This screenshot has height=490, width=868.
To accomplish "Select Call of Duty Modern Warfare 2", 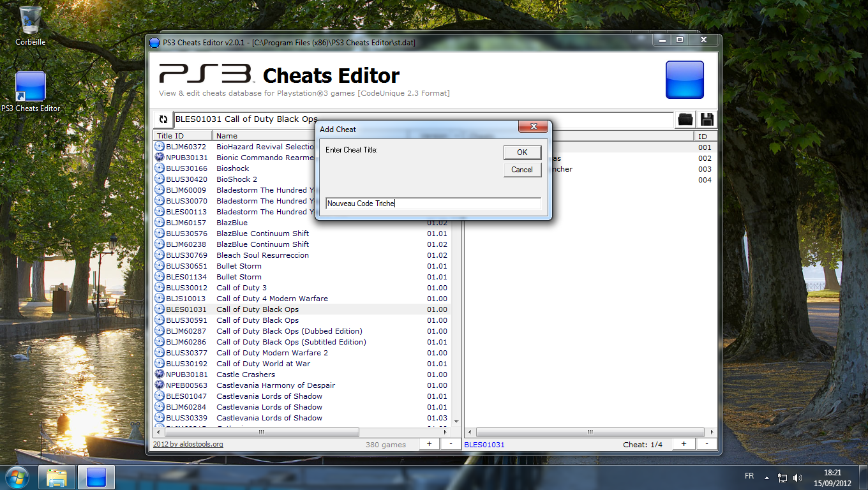I will coord(302,353).
